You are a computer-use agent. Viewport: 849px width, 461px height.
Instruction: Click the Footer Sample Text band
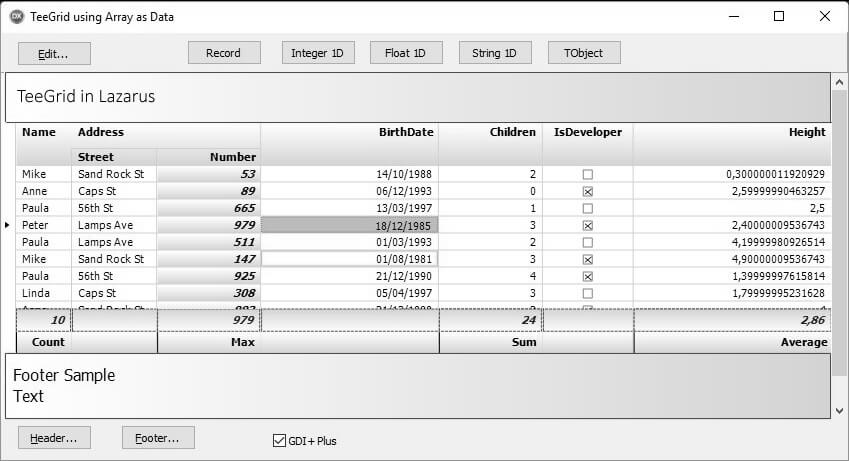tap(417, 386)
